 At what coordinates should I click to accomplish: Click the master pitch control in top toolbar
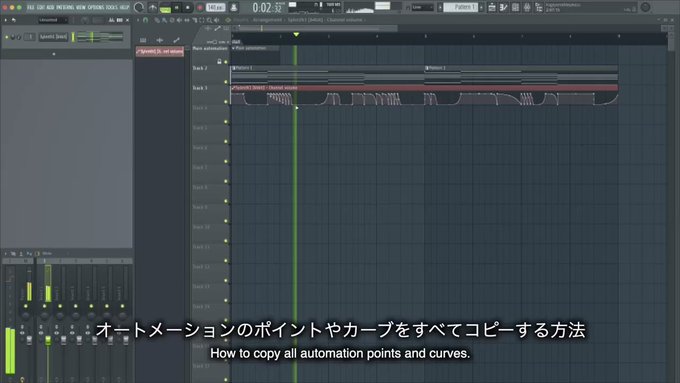[152, 7]
